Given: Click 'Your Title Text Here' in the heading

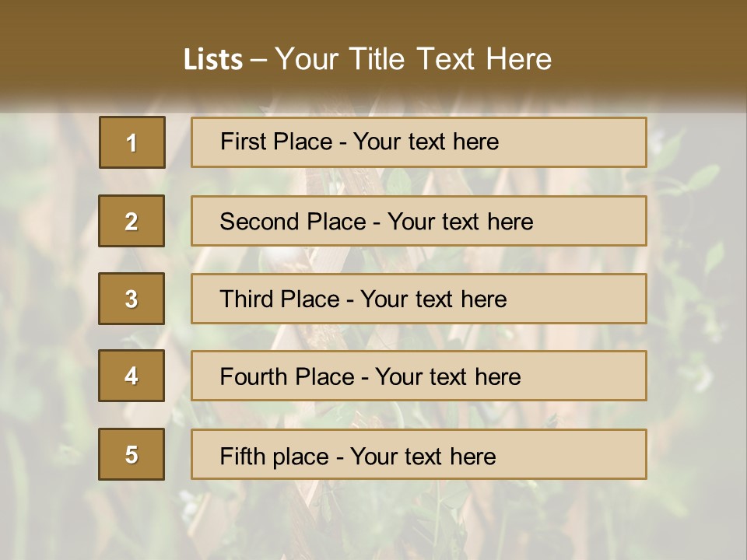Looking at the screenshot, I should 413,59.
